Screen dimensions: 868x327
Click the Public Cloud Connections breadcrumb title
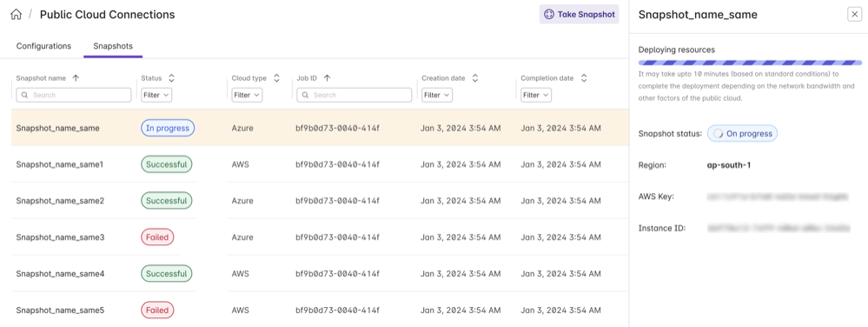[108, 15]
